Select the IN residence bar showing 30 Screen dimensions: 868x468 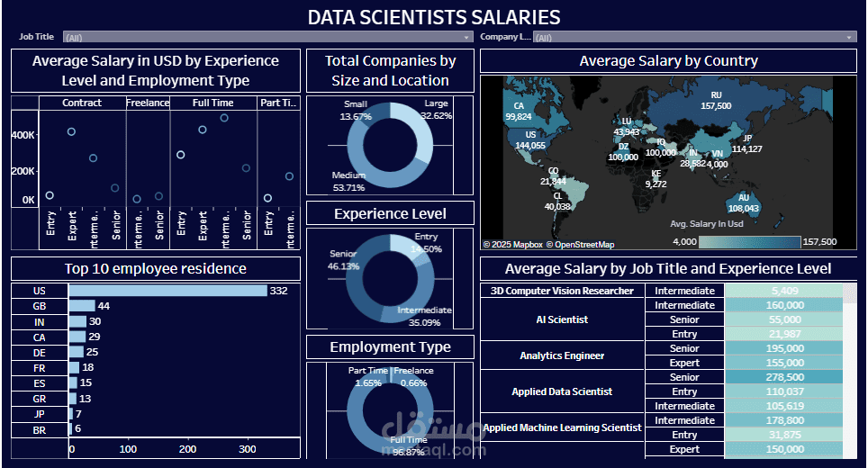point(78,321)
